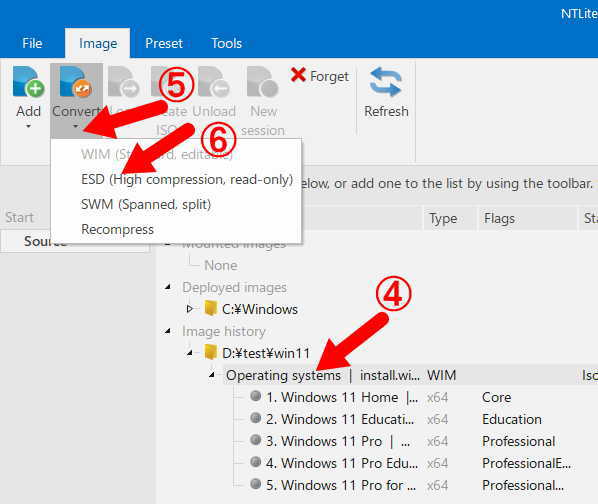
Task: Collapse the Deployed images group
Action: (168, 287)
